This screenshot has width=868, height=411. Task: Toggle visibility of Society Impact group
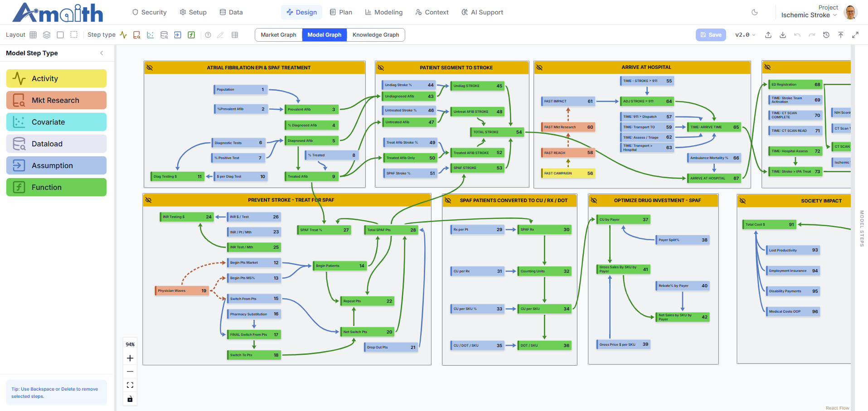click(x=742, y=201)
